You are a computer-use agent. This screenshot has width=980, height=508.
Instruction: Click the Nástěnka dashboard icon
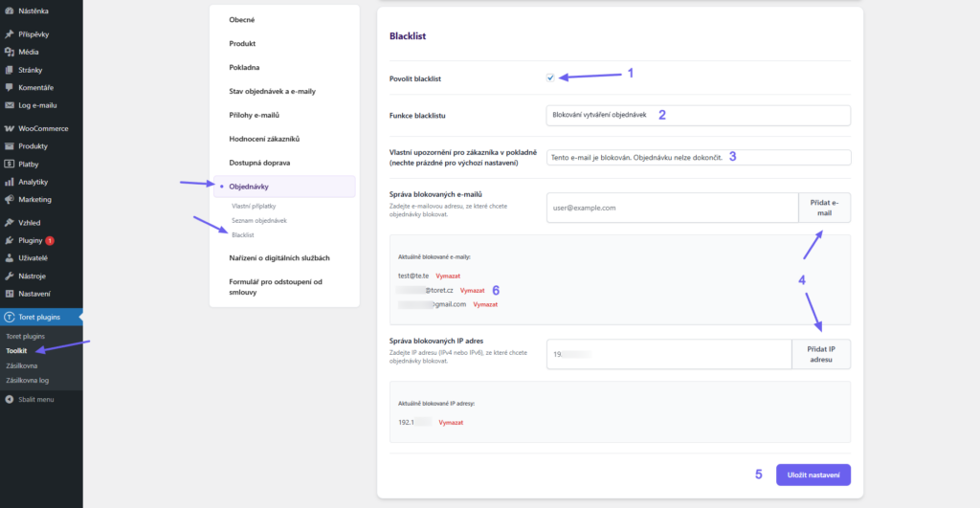click(10, 11)
